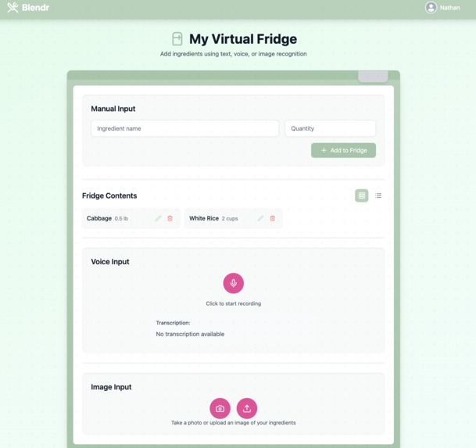476x448 pixels.
Task: Click the 'Transcription:' label
Action: pos(173,323)
